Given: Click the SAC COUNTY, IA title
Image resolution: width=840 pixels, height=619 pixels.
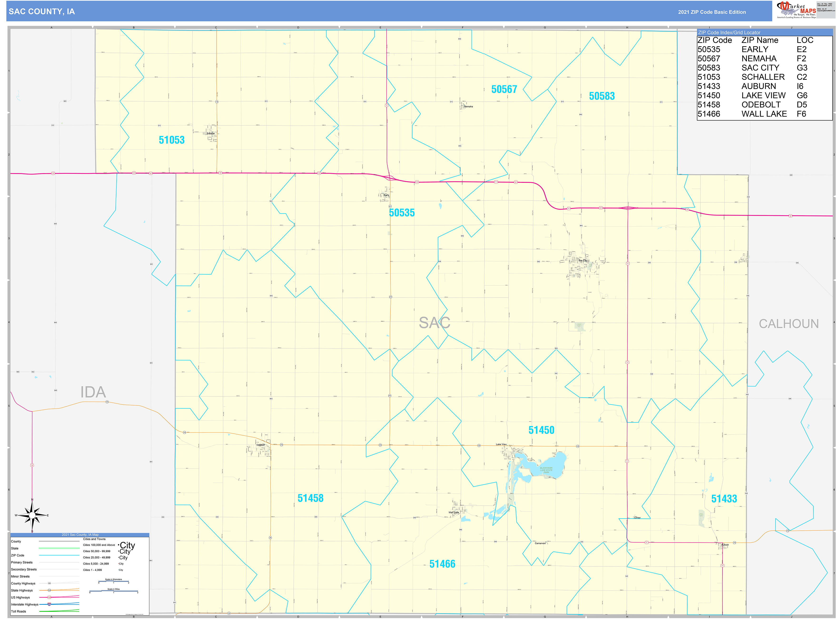Looking at the screenshot, I should pyautogui.click(x=42, y=12).
